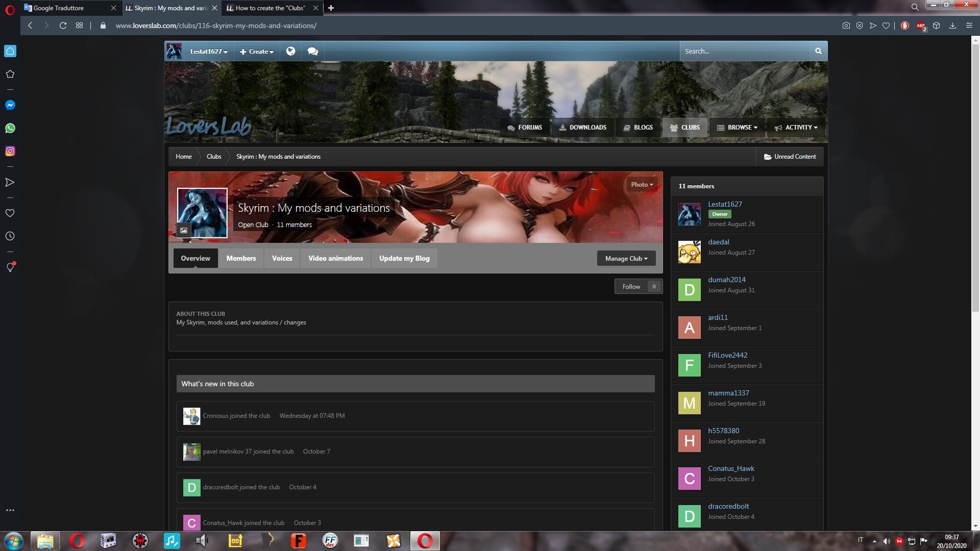Viewport: 980px width, 551px height.
Task: Click the padlock site info icon
Action: (x=103, y=26)
